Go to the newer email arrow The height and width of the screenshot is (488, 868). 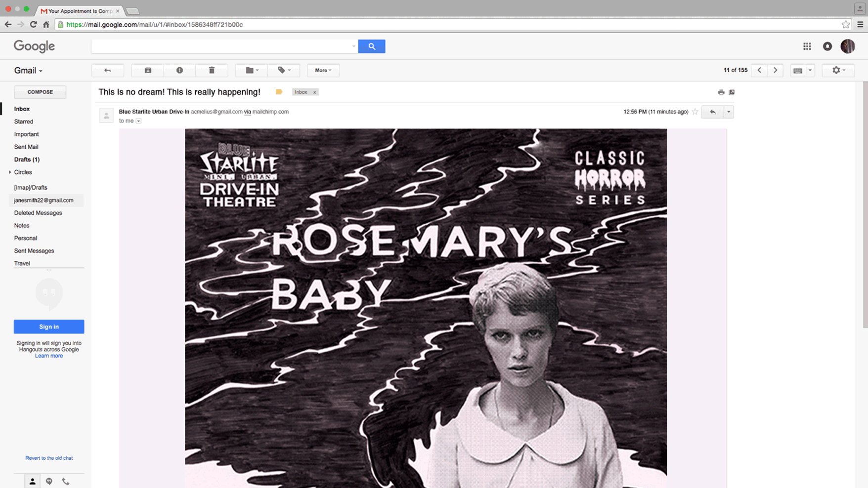pyautogui.click(x=759, y=70)
